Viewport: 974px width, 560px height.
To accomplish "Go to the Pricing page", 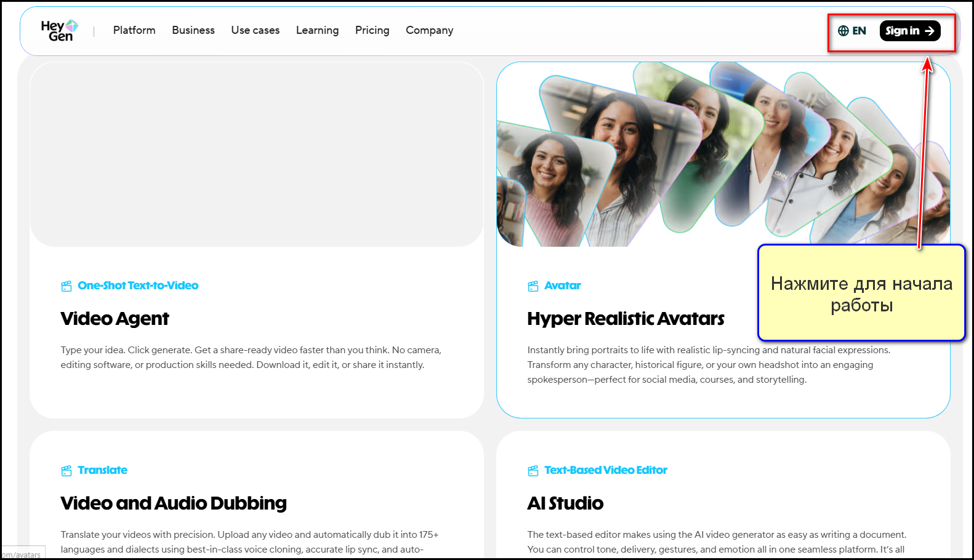I will (x=372, y=30).
